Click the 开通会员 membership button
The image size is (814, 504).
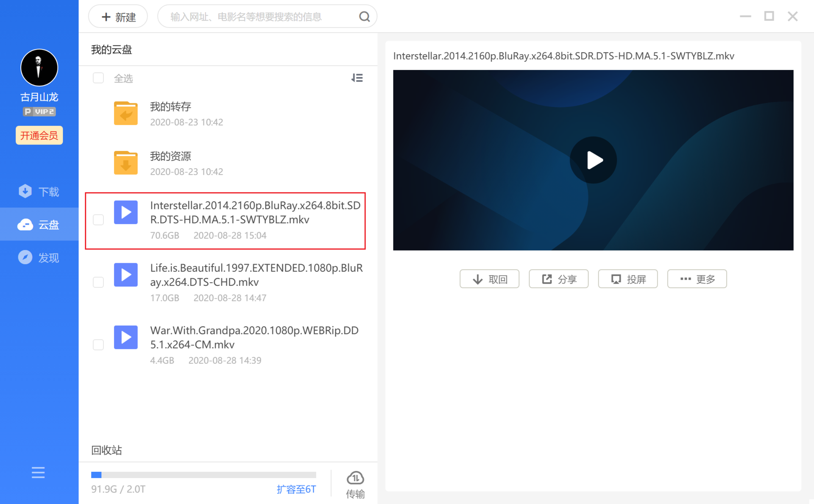(39, 135)
